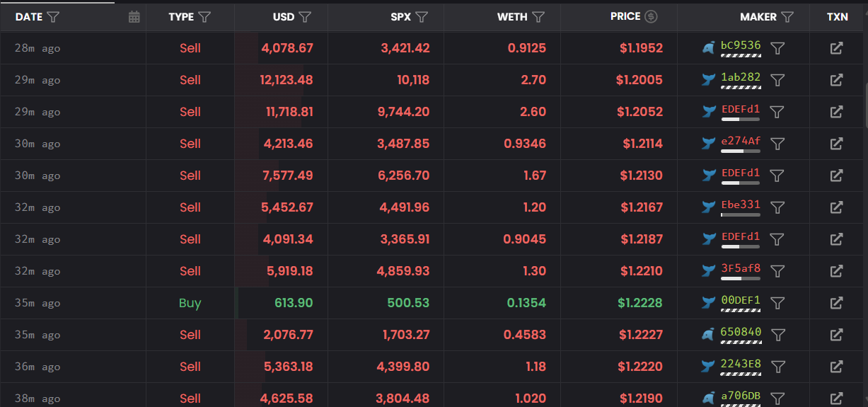
Task: Filter trades by maker e274Af
Action: point(777,144)
